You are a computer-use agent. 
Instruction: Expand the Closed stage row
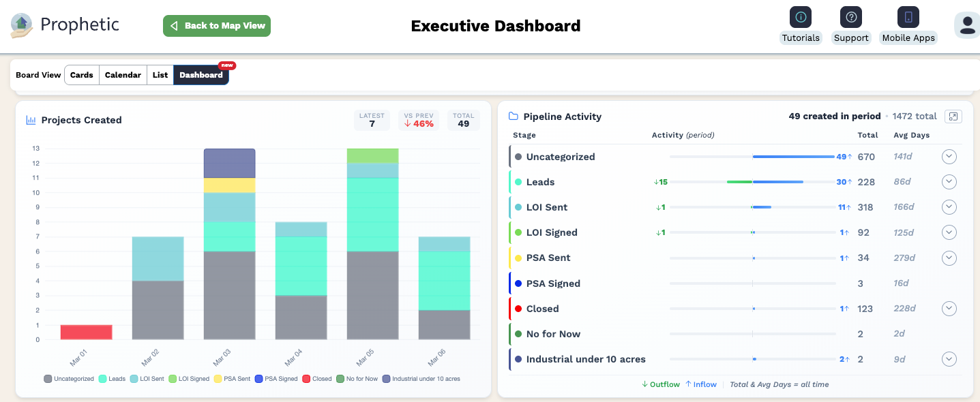click(x=949, y=309)
